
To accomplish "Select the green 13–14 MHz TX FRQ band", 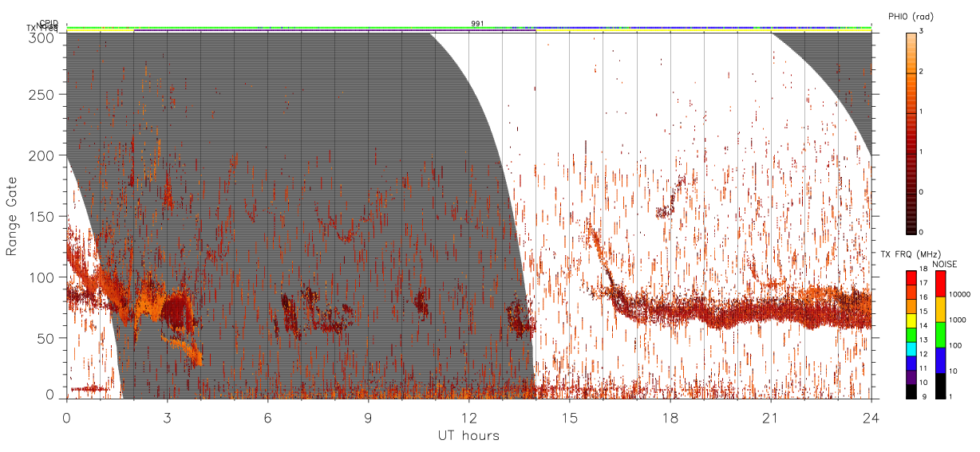I will click(x=911, y=334).
